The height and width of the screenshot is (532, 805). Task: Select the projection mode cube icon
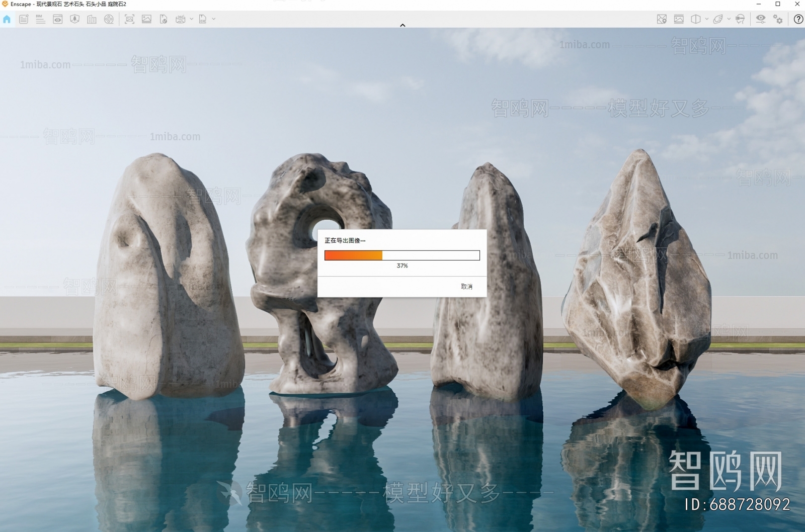point(696,19)
